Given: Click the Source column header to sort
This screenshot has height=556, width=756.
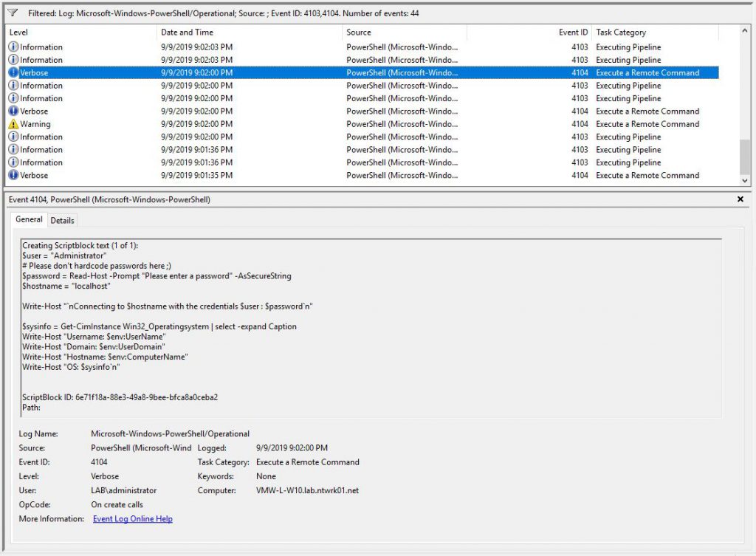Looking at the screenshot, I should (362, 32).
